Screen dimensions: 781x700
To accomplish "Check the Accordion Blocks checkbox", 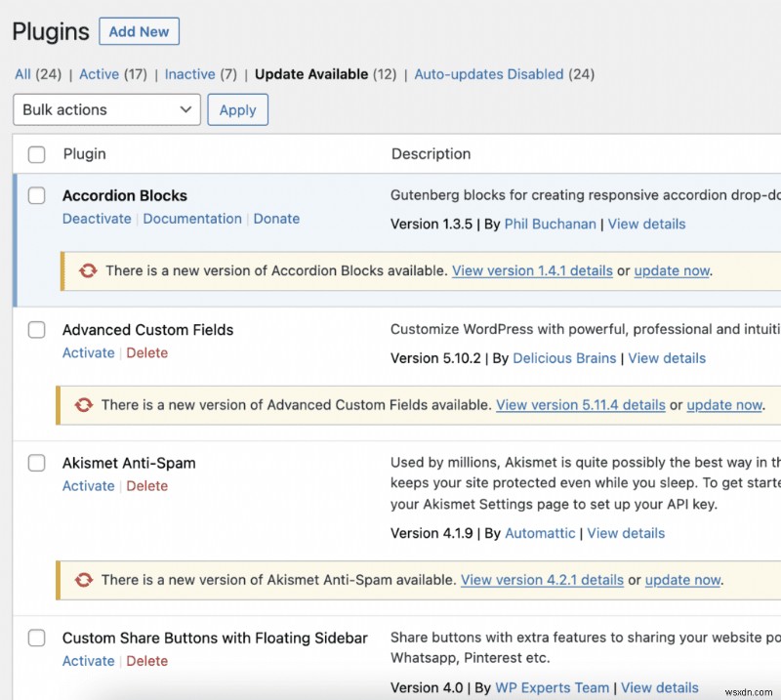I will pyautogui.click(x=36, y=194).
